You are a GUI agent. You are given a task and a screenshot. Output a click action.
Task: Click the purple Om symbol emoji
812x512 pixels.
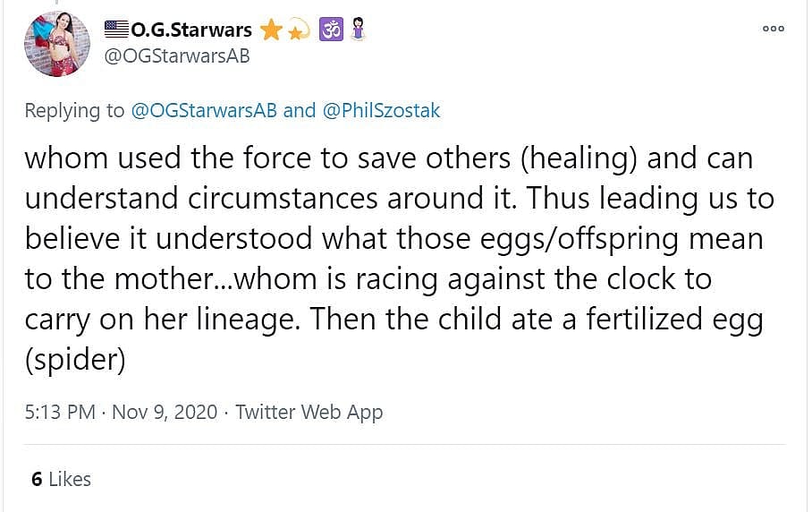coord(330,30)
